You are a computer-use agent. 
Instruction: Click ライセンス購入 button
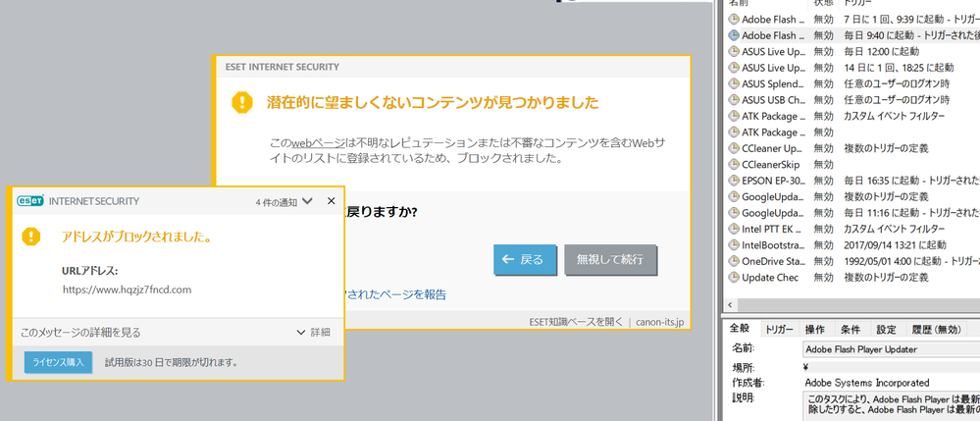coord(59,363)
